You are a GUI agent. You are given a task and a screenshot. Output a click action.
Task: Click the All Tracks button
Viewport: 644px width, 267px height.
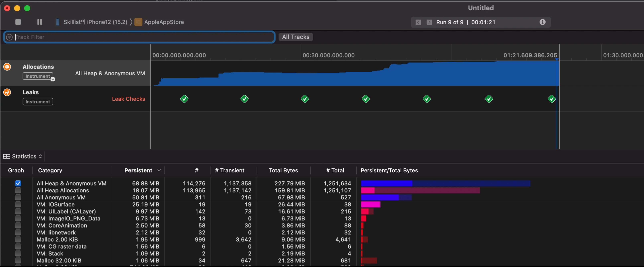[296, 37]
